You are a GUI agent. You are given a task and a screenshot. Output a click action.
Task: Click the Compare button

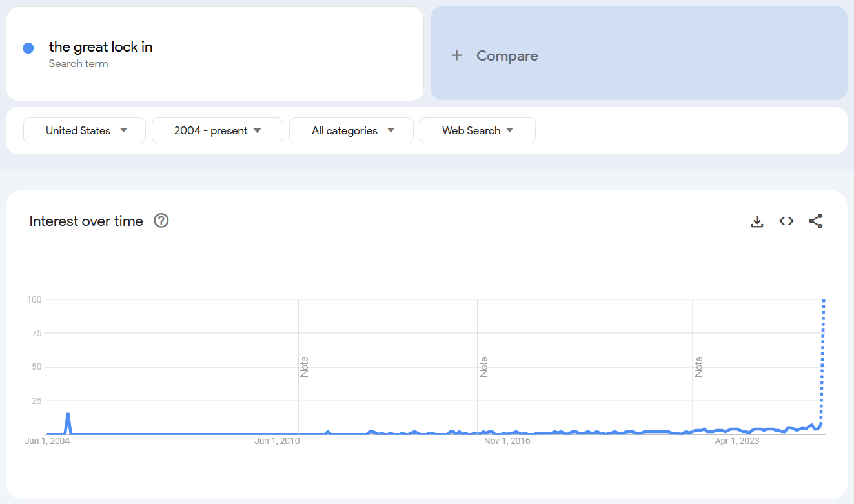507,56
